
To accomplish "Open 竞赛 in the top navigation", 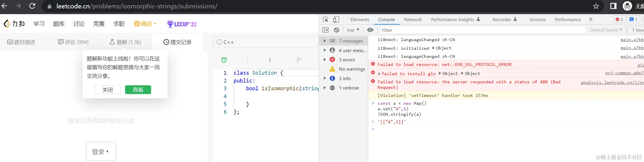I will click(x=99, y=24).
